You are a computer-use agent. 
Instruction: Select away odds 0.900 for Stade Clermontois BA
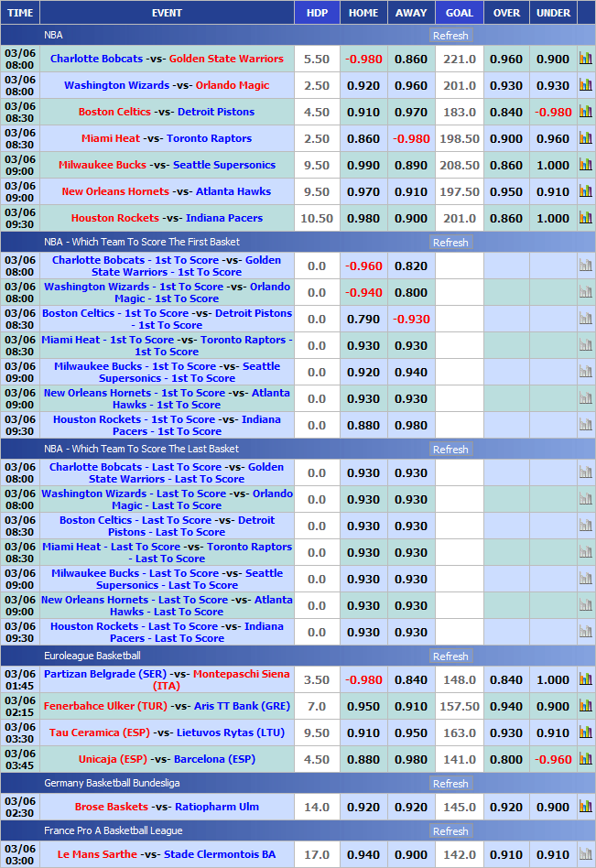(411, 855)
